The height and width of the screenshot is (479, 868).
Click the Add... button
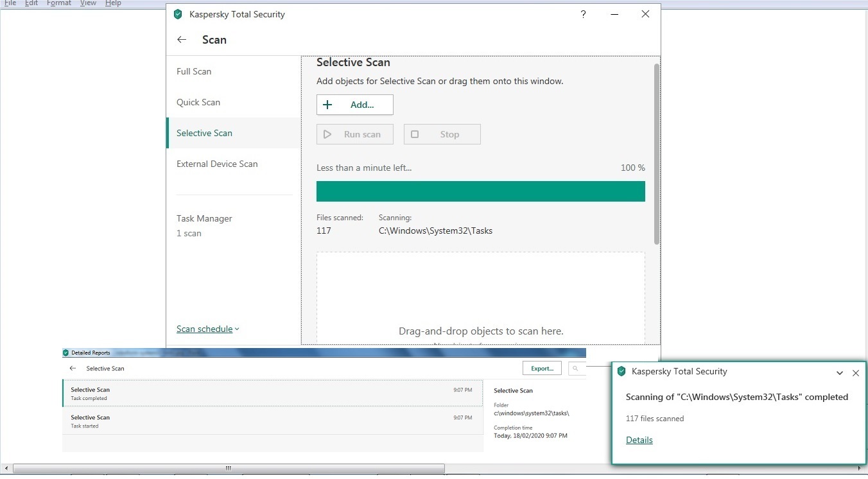click(x=355, y=105)
